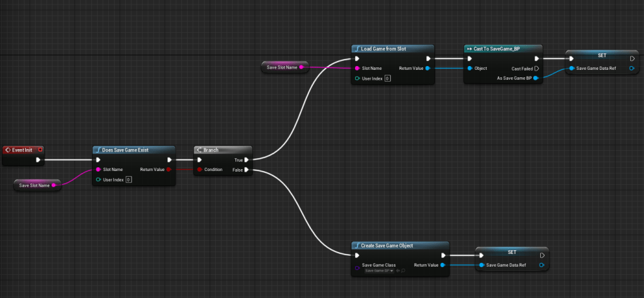Click the red Condition pin on Branch
644x298 pixels.
(200, 170)
